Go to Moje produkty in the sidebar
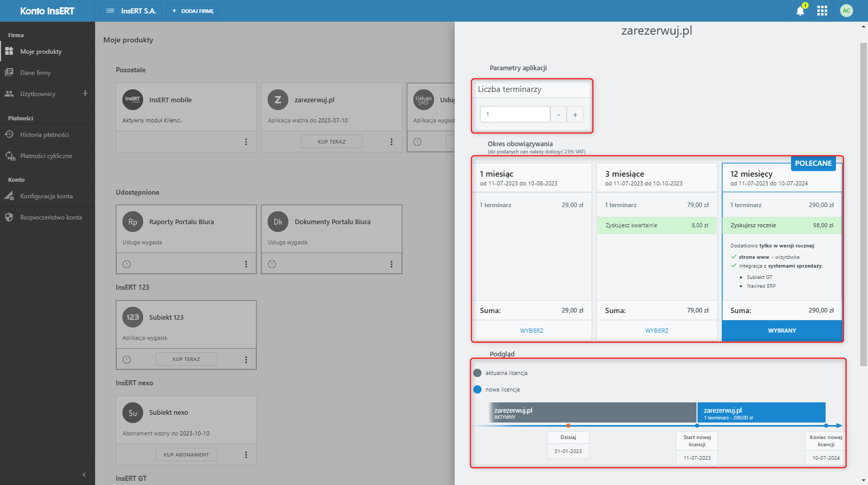Image resolution: width=868 pixels, height=485 pixels. 48,51
